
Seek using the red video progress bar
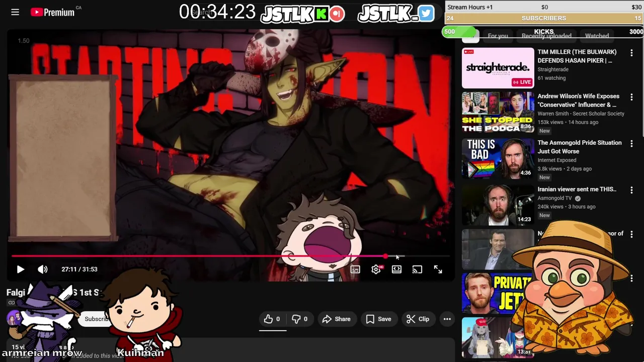[230, 256]
